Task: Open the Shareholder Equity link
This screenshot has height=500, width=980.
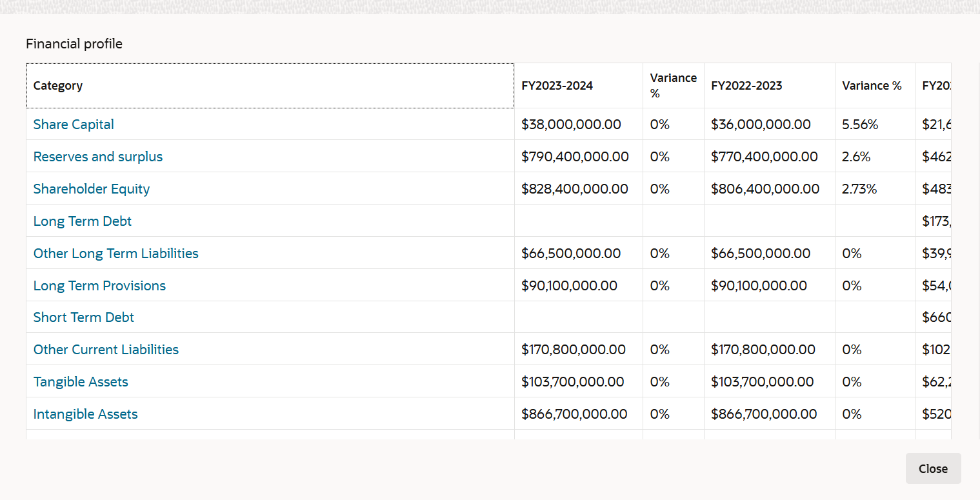Action: point(92,189)
